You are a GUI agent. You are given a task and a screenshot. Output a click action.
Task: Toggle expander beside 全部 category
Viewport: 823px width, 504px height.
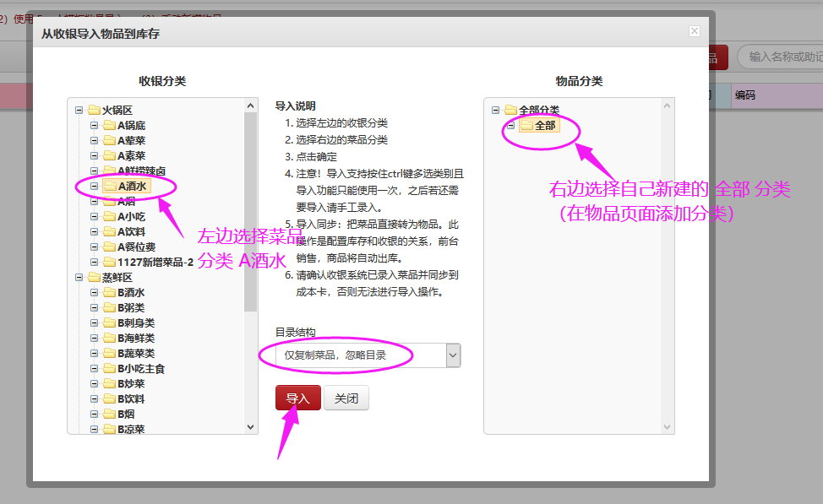[510, 125]
